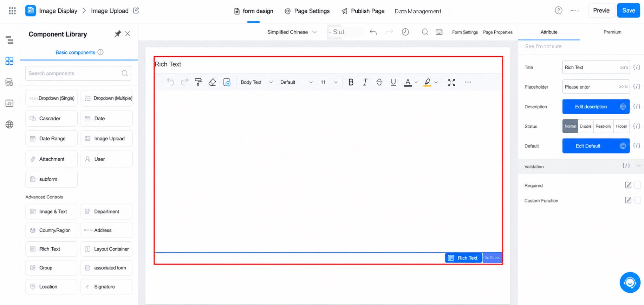Screen dimensions: 644x305
Task: Enable the Custom Function checkbox
Action: pos(637,200)
